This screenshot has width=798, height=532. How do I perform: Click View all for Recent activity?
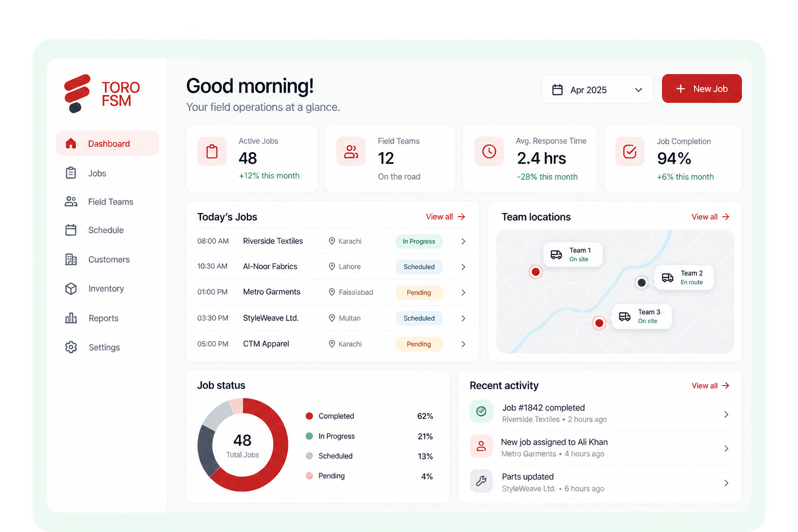point(710,385)
